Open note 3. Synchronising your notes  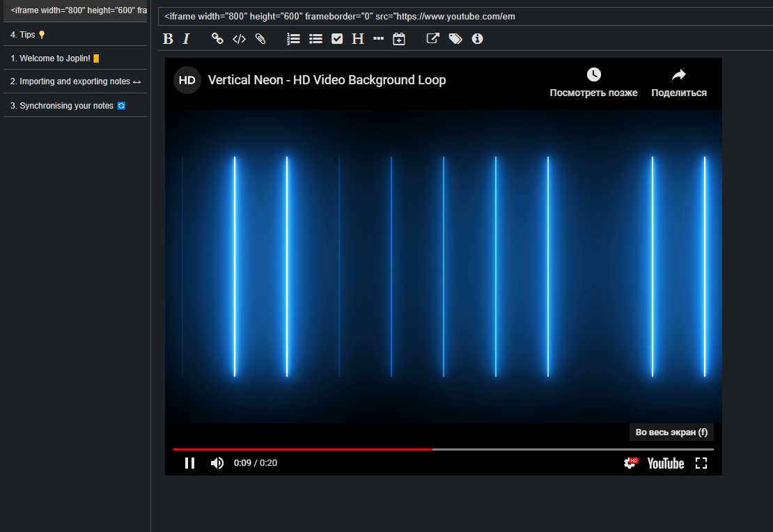[x=75, y=106]
